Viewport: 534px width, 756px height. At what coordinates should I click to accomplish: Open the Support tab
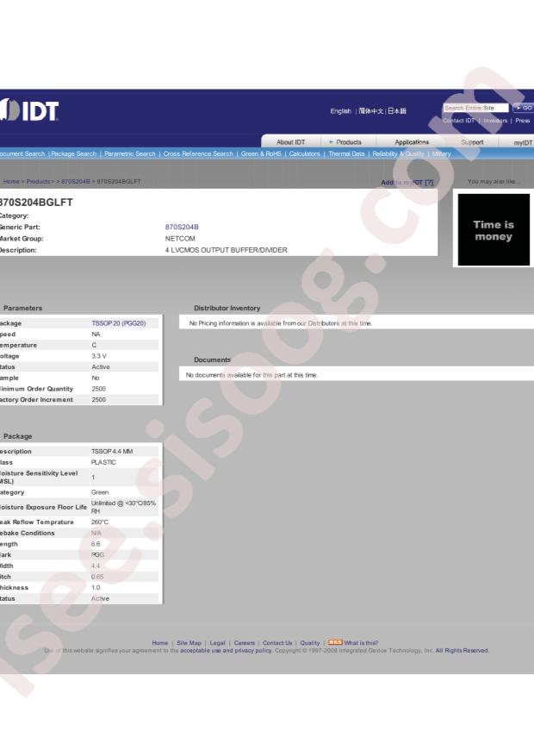pos(472,142)
